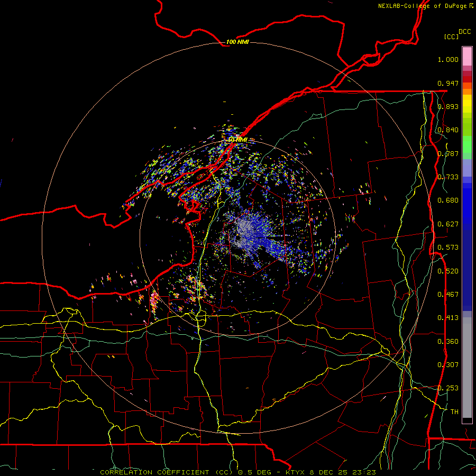This screenshot has height=476, width=476.
Task: Click the bright green segment of the color bar
Action: pyautogui.click(x=467, y=144)
